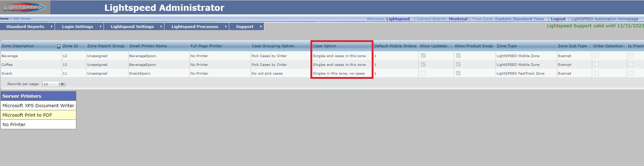Click the Lightspeed logo icon
This screenshot has width=644, height=166.
pyautogui.click(x=25, y=7)
